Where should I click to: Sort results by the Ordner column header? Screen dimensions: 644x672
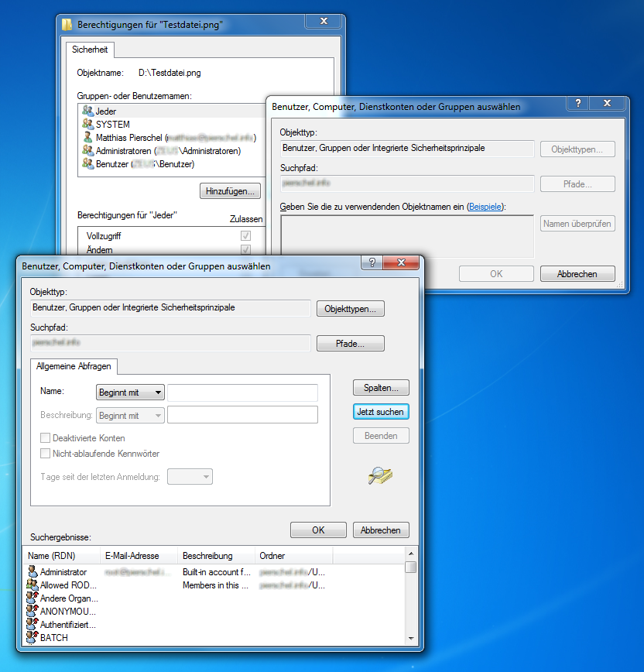tap(293, 555)
